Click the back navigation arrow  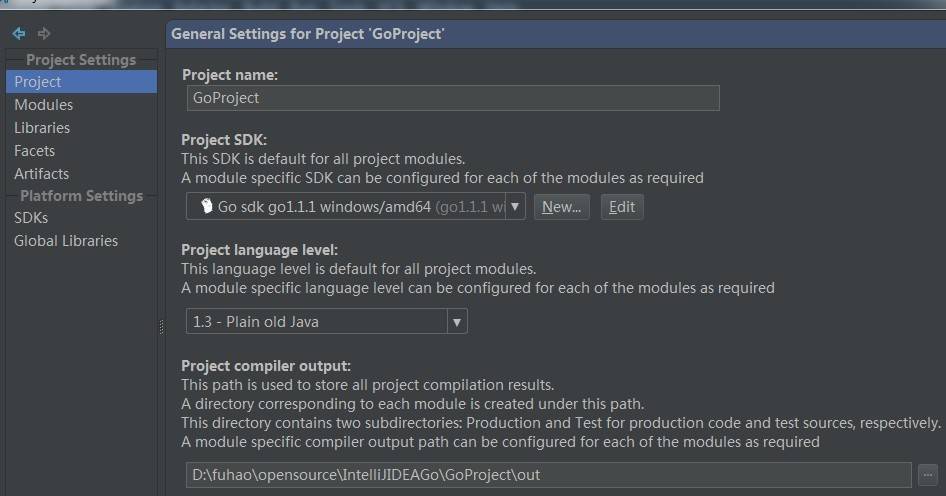[x=19, y=33]
